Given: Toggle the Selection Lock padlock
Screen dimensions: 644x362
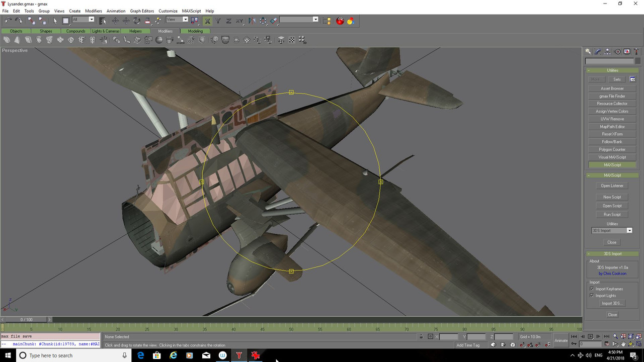Looking at the screenshot, I should tap(421, 336).
